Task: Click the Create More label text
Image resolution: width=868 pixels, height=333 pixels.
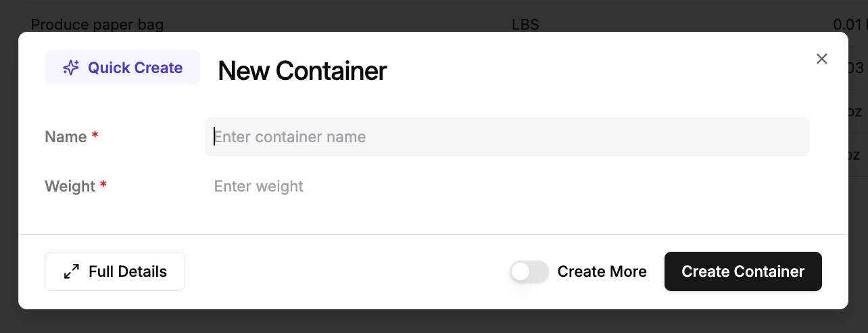Action: (602, 271)
